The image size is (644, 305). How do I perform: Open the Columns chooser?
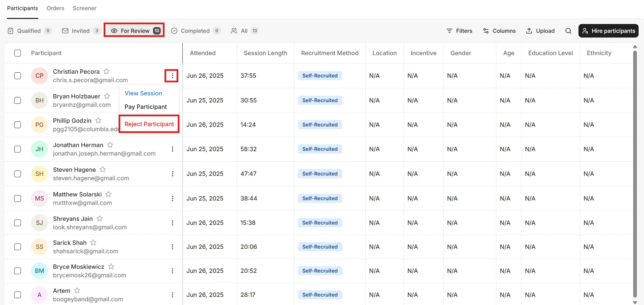tap(499, 31)
